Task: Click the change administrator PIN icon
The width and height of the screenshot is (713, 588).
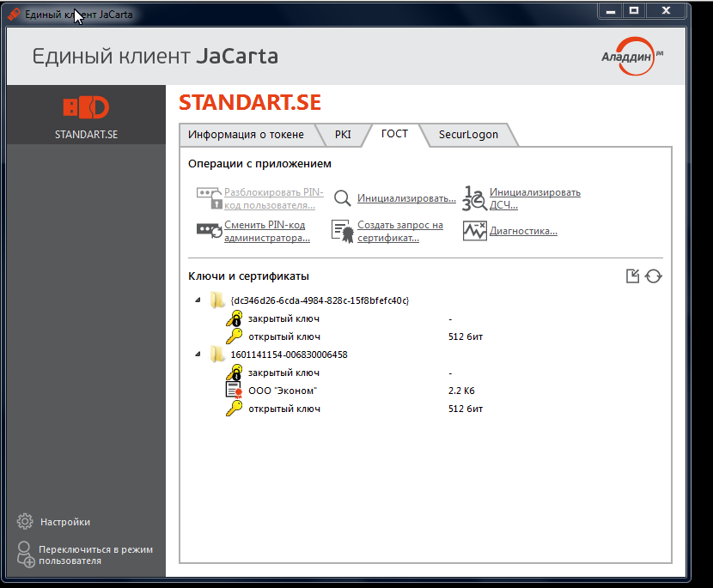Action: (209, 230)
